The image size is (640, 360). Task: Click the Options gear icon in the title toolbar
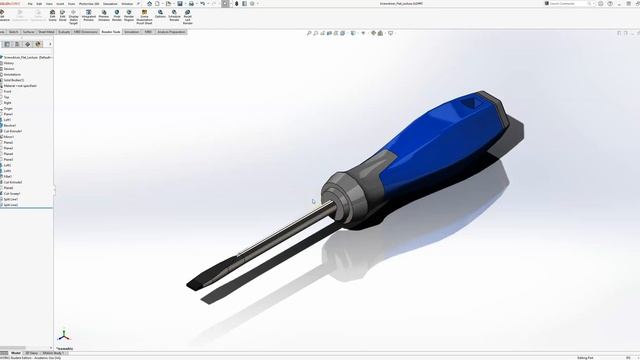pos(252,4)
